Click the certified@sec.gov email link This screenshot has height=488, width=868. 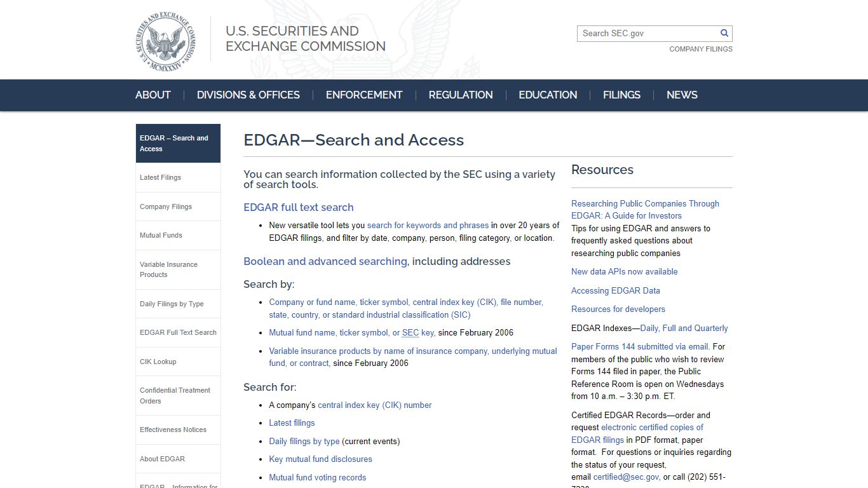pyautogui.click(x=627, y=477)
